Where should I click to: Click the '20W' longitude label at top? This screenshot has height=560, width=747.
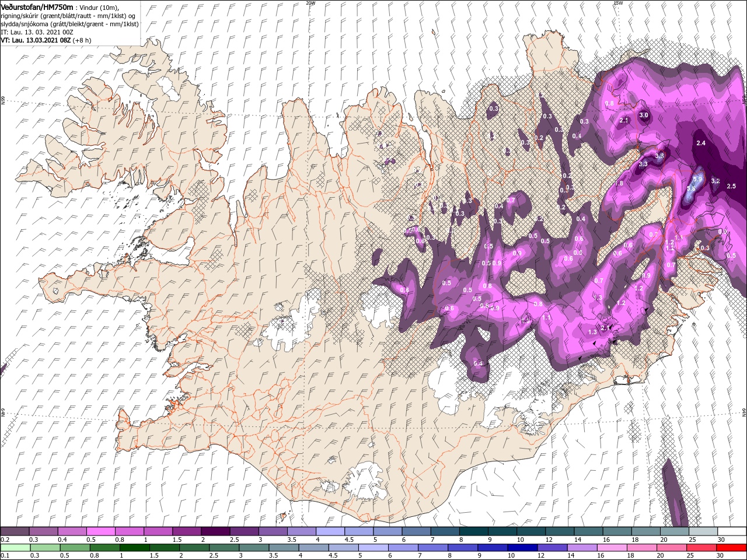tap(310, 3)
